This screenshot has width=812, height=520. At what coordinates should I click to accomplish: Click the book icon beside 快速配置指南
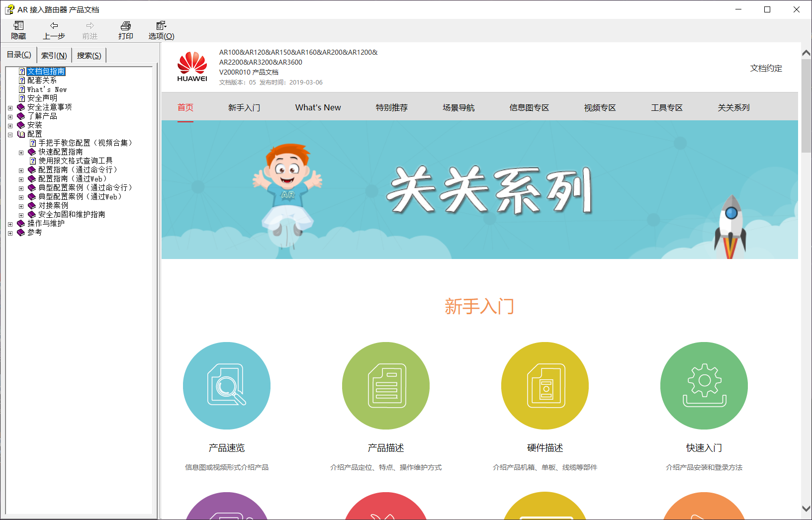pyautogui.click(x=32, y=152)
